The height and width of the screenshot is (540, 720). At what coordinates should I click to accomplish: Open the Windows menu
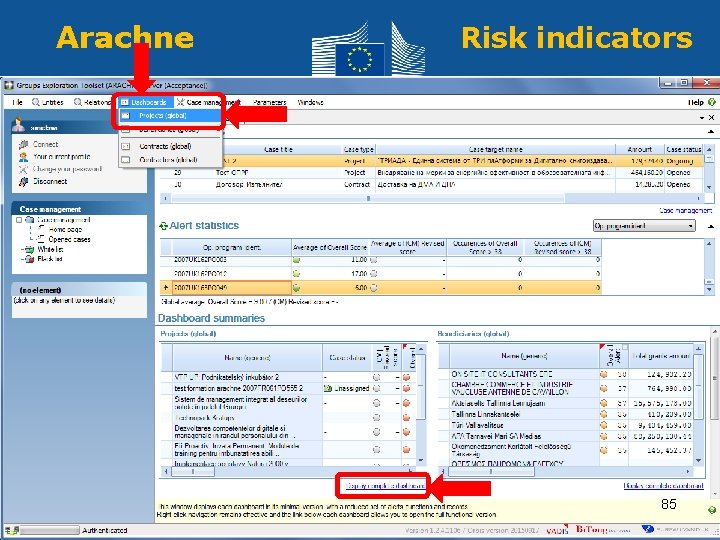click(x=310, y=102)
